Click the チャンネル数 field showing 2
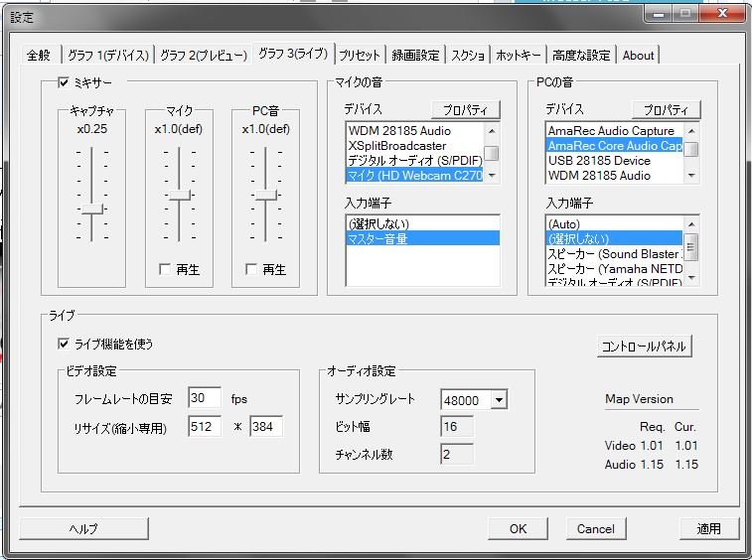This screenshot has width=752, height=560. click(x=457, y=454)
